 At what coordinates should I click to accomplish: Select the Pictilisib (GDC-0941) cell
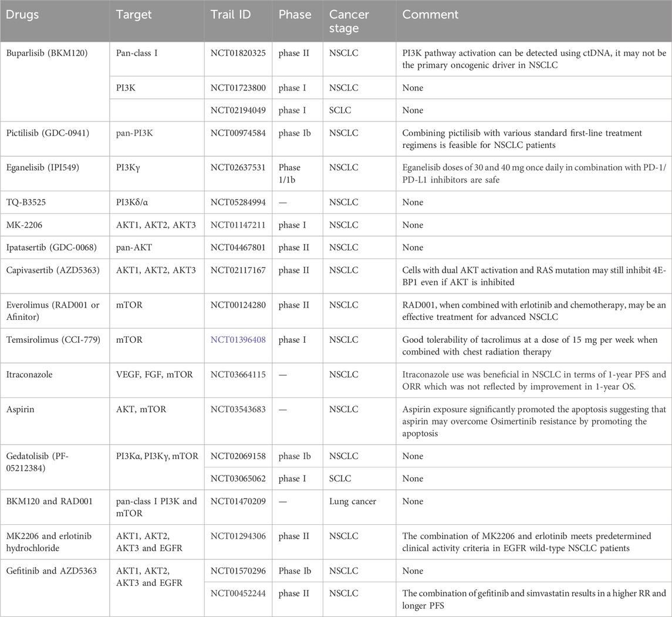[40, 133]
